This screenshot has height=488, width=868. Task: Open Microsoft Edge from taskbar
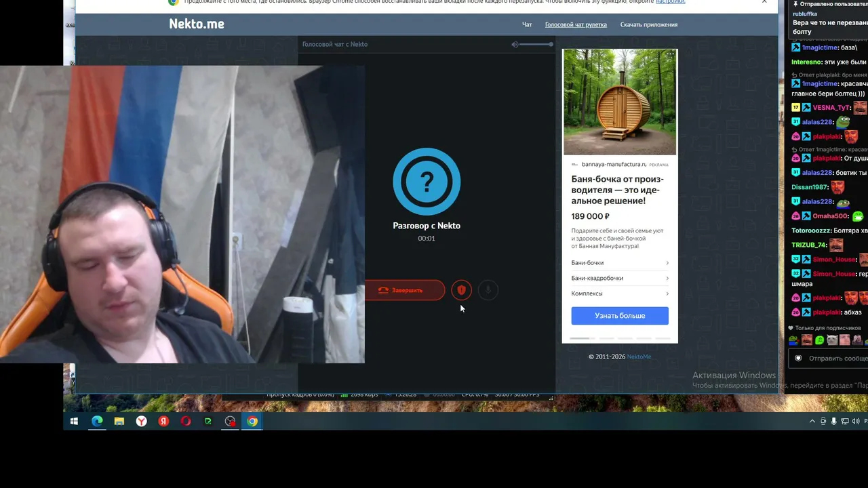point(97,421)
